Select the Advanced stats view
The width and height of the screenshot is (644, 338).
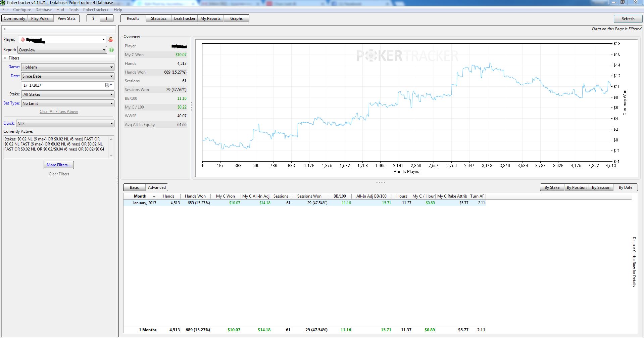coord(157,187)
